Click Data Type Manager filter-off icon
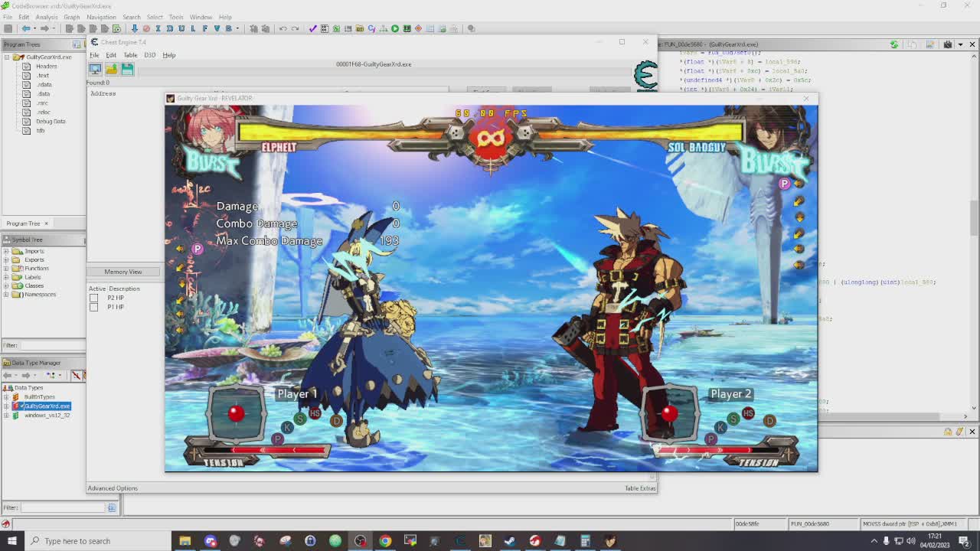This screenshot has height=551, width=980. click(x=77, y=375)
